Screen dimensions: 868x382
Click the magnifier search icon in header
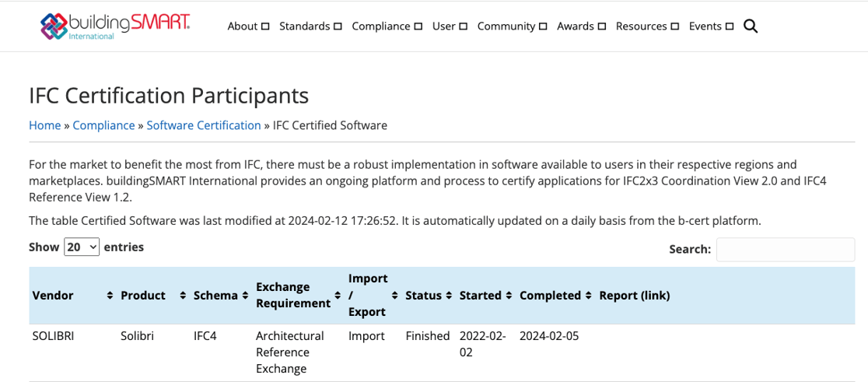point(750,26)
